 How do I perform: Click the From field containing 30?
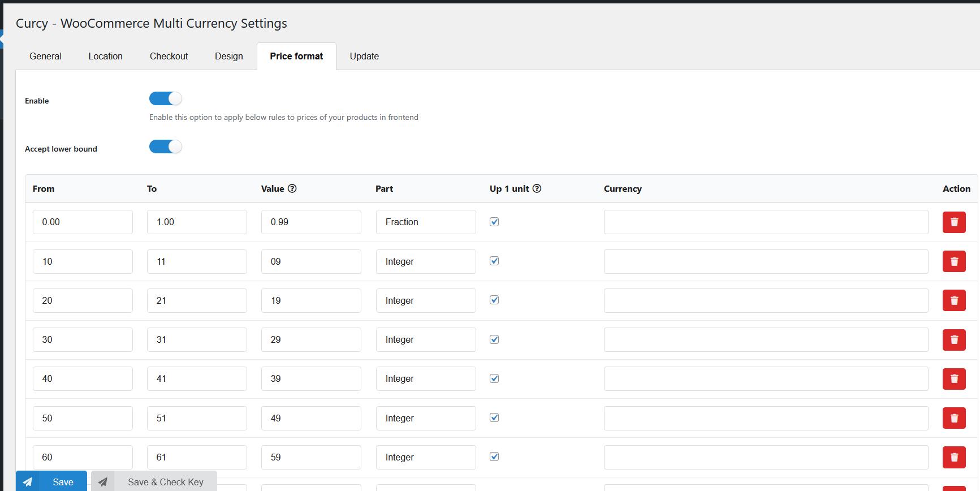pyautogui.click(x=83, y=340)
